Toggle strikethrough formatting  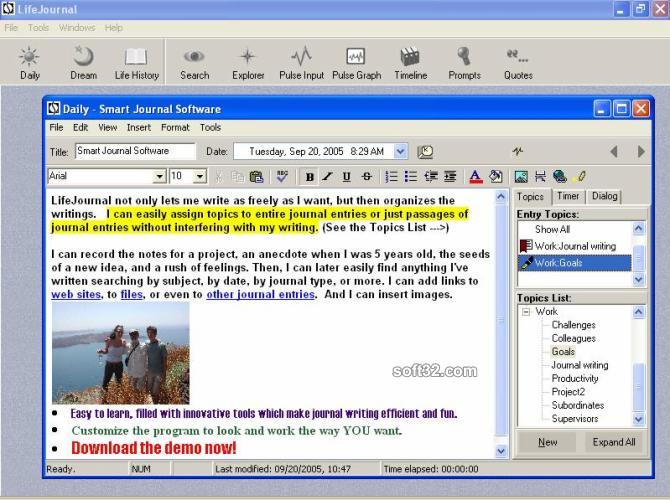coord(367,176)
